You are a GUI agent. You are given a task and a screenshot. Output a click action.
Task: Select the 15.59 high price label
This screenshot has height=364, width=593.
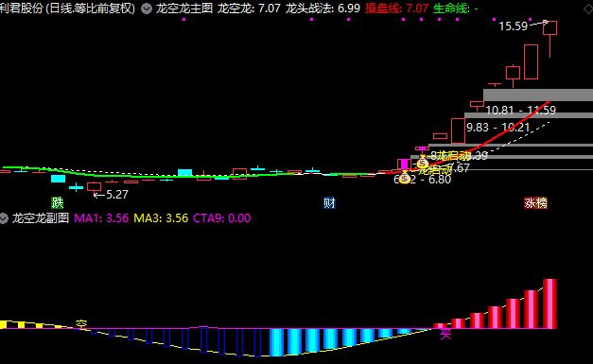pyautogui.click(x=513, y=26)
